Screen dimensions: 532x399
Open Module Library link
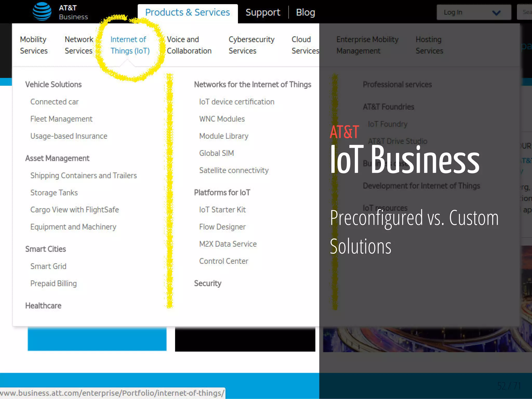(224, 136)
